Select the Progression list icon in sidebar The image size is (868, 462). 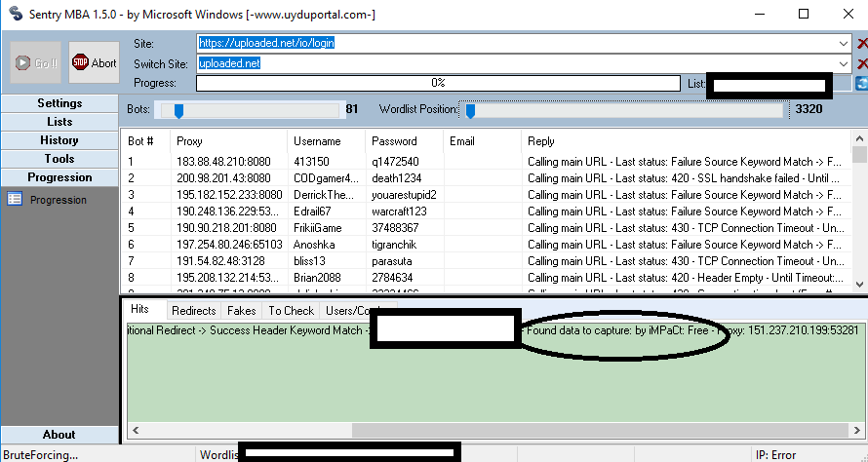[x=15, y=199]
